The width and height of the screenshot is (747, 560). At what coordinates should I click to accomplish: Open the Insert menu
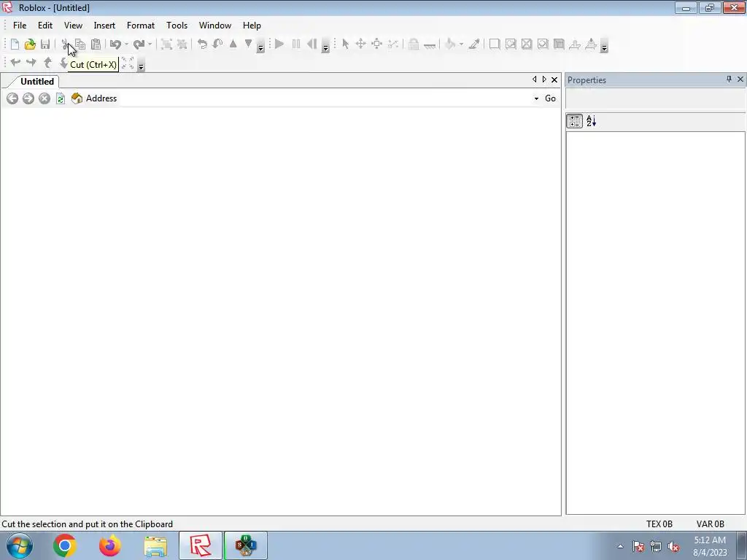[x=104, y=26]
